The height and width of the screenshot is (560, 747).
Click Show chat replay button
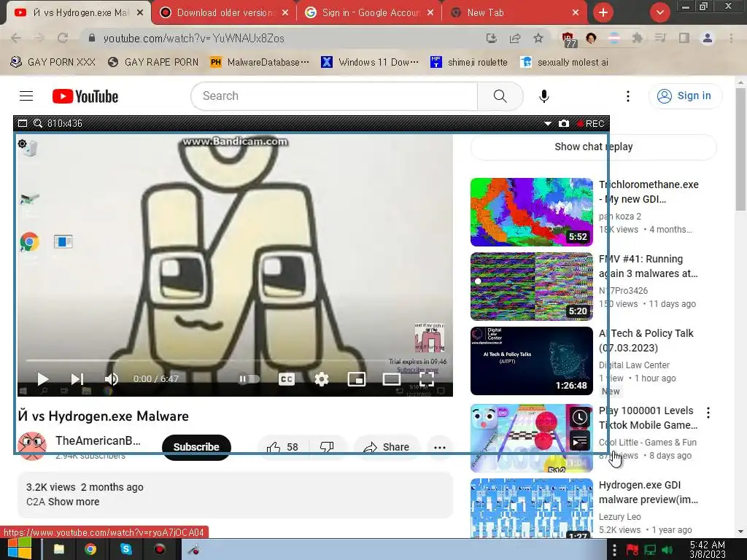[594, 147]
